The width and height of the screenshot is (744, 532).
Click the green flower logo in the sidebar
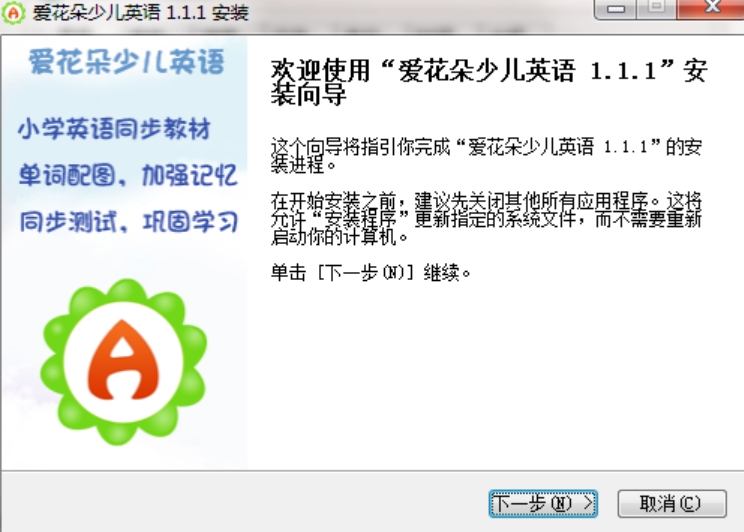pos(123,362)
